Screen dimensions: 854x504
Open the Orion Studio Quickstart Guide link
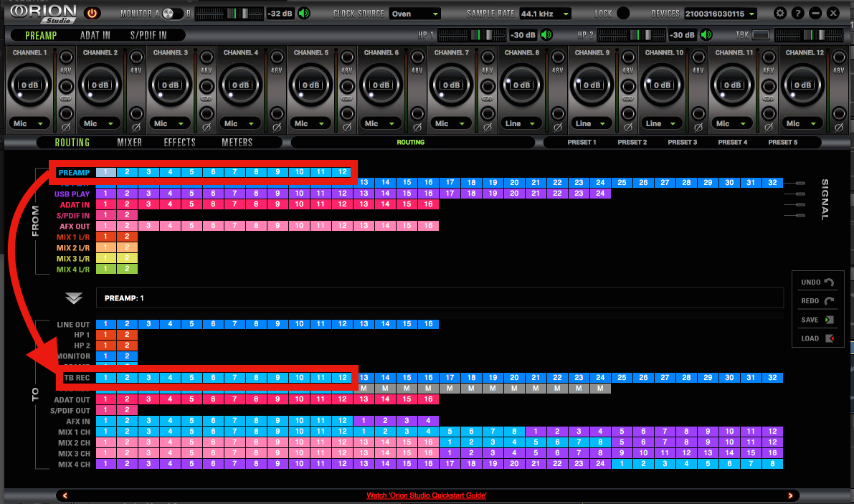[427, 495]
